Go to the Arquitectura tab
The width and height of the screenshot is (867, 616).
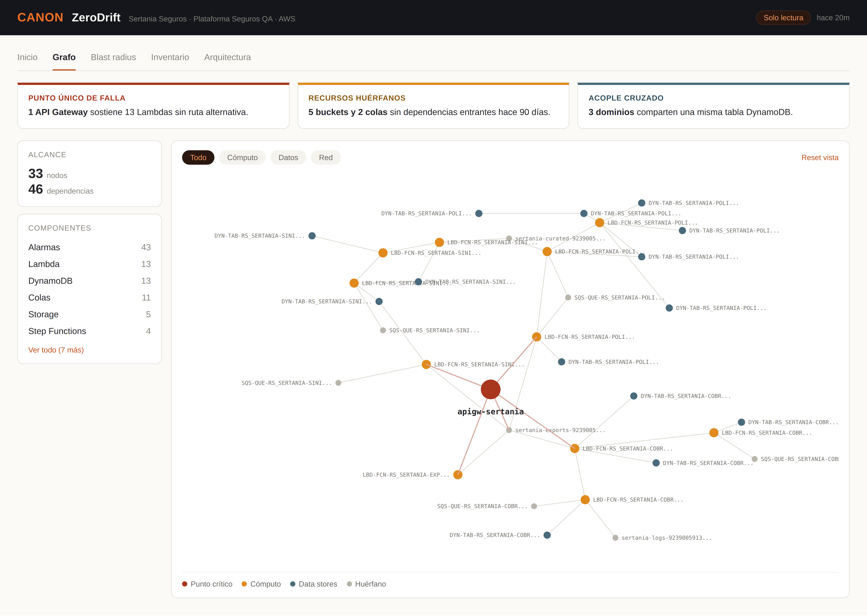(x=227, y=57)
